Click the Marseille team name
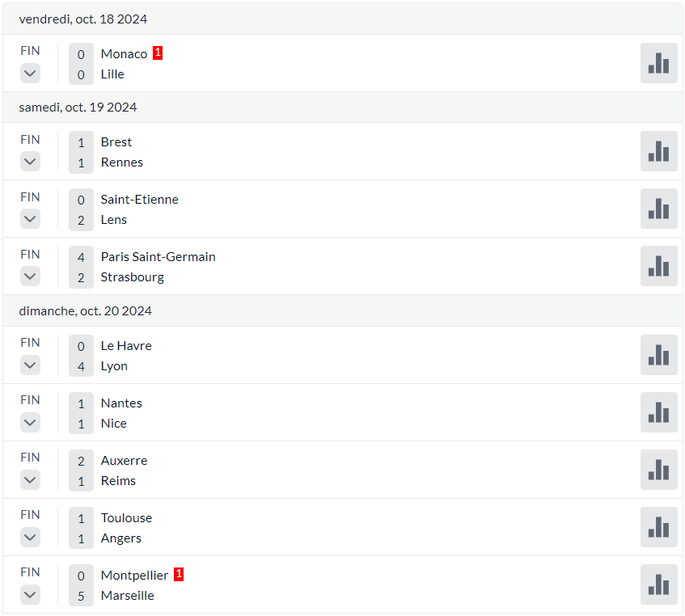This screenshot has width=685, height=616. pyautogui.click(x=128, y=596)
